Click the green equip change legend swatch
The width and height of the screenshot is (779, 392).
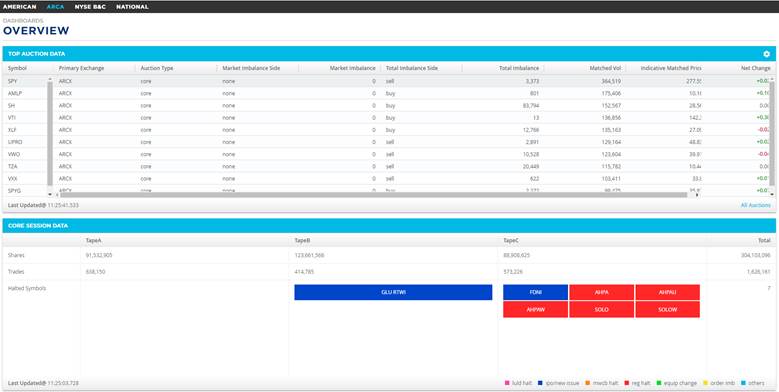(x=659, y=383)
